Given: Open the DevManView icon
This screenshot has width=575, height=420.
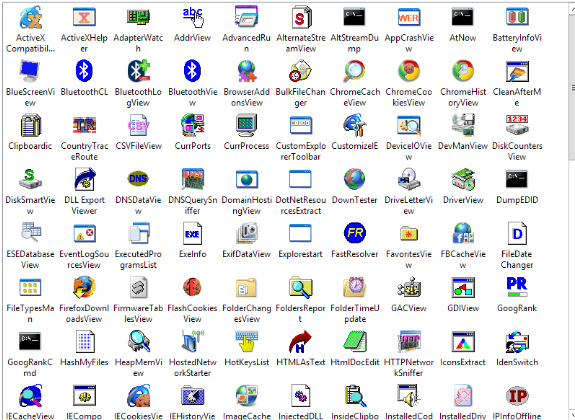Looking at the screenshot, I should coord(463,125).
